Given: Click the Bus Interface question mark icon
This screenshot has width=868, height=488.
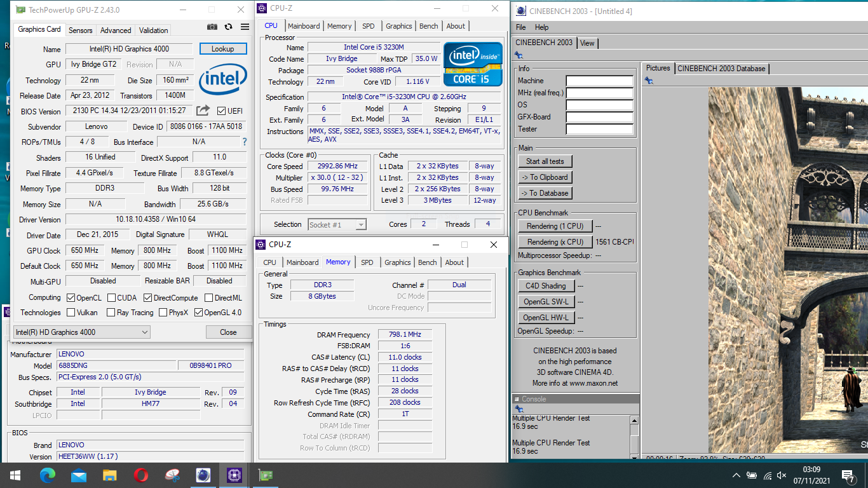Looking at the screenshot, I should point(245,142).
